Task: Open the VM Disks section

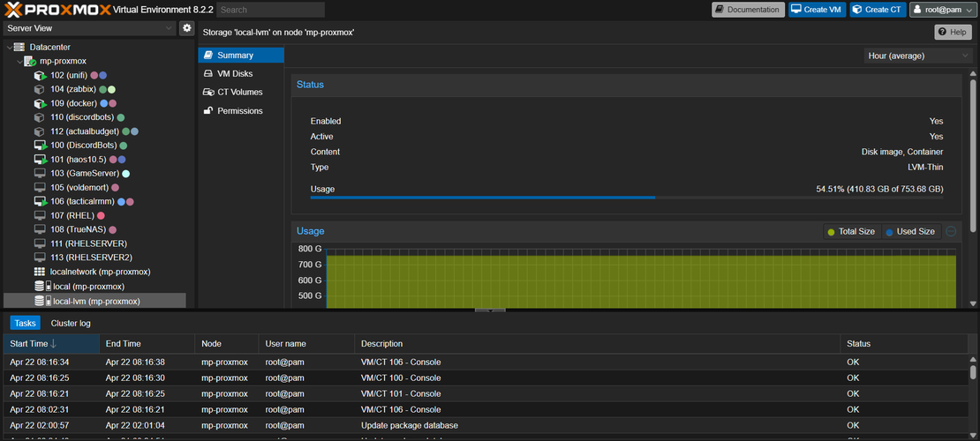Action: [x=241, y=74]
